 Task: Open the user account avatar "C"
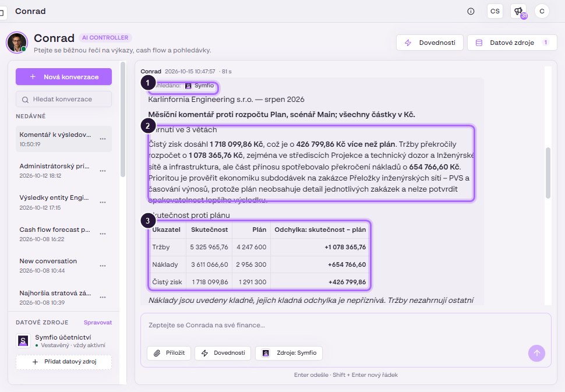tap(542, 11)
